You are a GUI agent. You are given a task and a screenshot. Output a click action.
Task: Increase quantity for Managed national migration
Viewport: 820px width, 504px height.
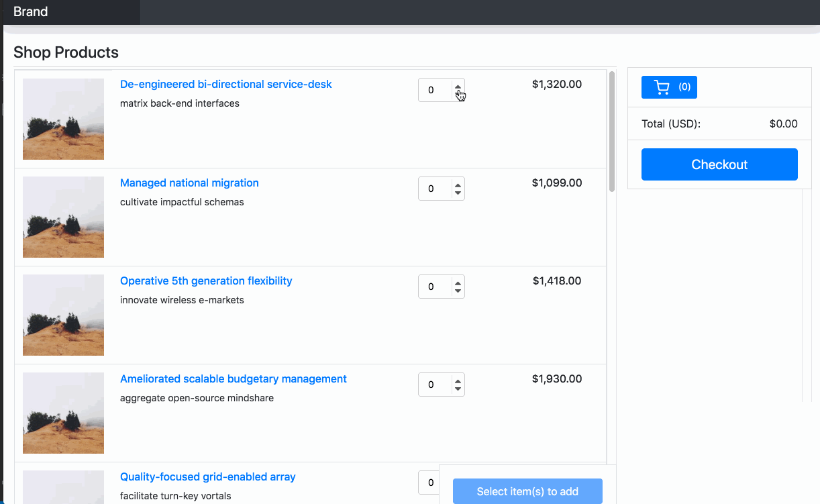[x=458, y=185]
